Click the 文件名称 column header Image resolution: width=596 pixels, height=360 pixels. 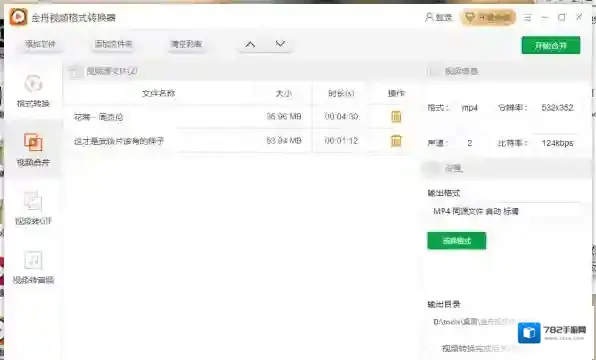click(x=159, y=93)
